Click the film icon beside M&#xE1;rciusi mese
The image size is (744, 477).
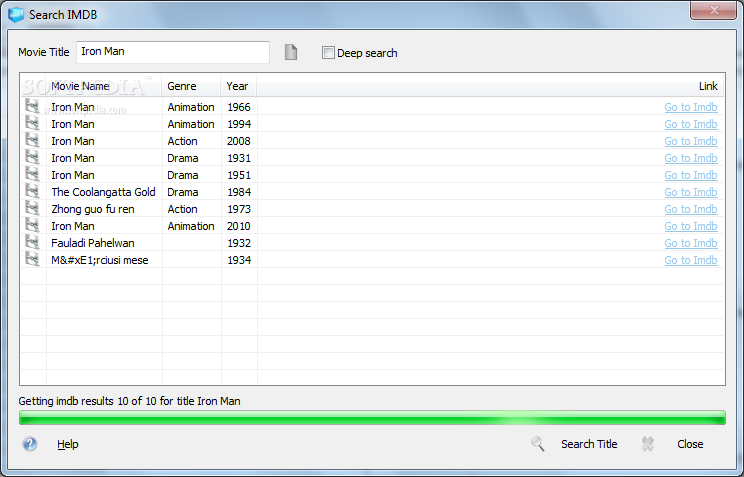32,260
